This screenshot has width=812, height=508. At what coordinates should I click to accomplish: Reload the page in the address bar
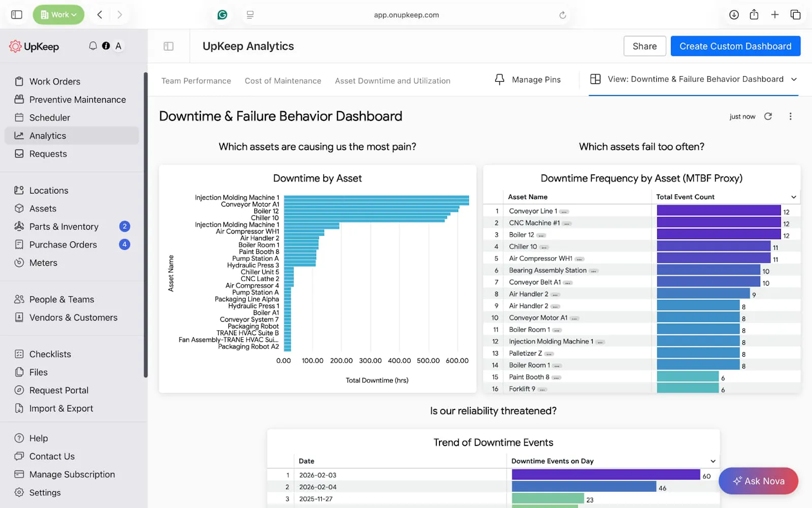(562, 15)
